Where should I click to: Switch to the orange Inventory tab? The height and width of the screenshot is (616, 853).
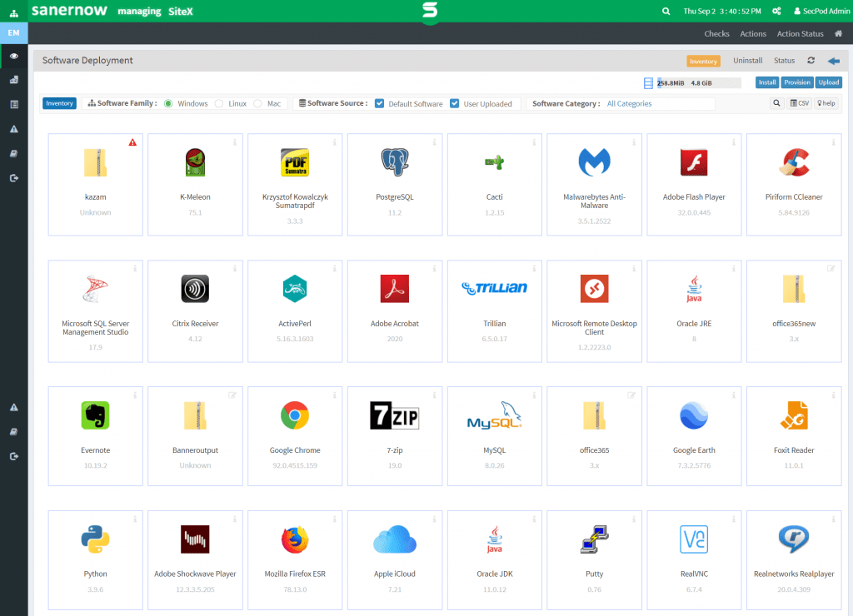(703, 62)
